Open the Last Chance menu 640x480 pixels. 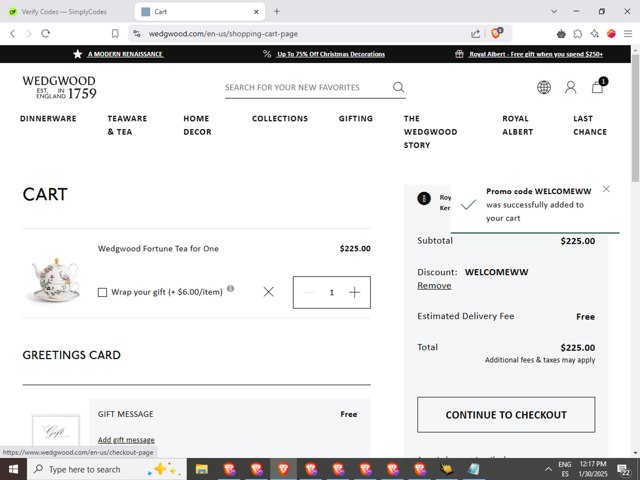(x=590, y=125)
